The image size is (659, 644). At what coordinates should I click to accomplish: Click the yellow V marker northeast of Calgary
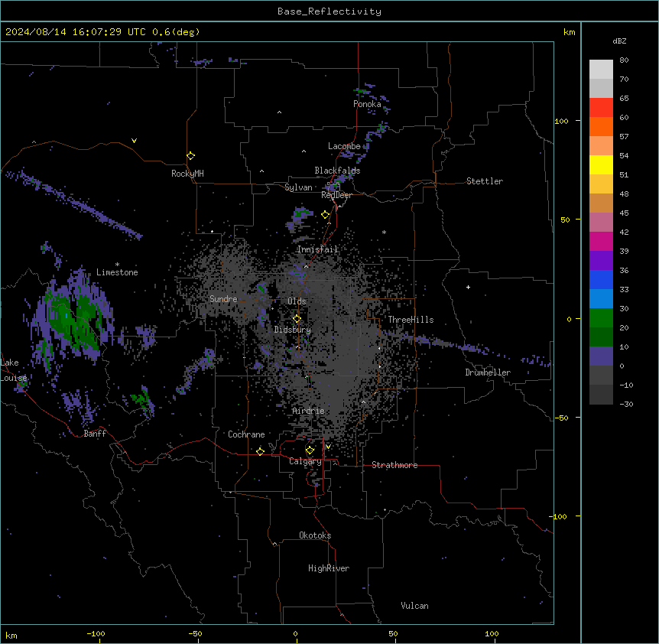click(328, 447)
